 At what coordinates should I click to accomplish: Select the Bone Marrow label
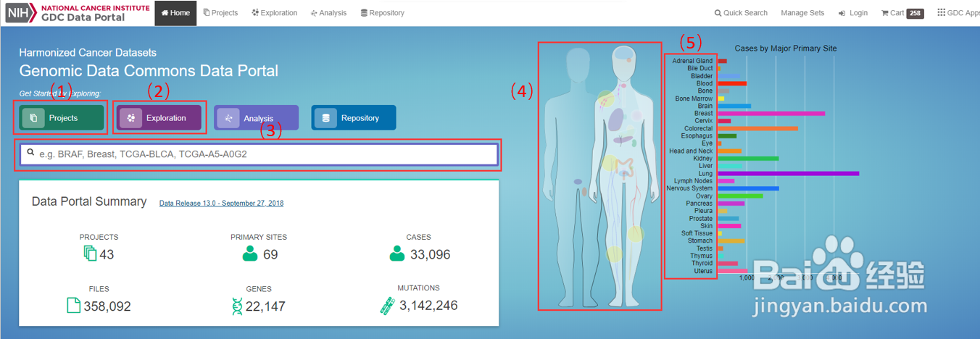pyautogui.click(x=694, y=99)
